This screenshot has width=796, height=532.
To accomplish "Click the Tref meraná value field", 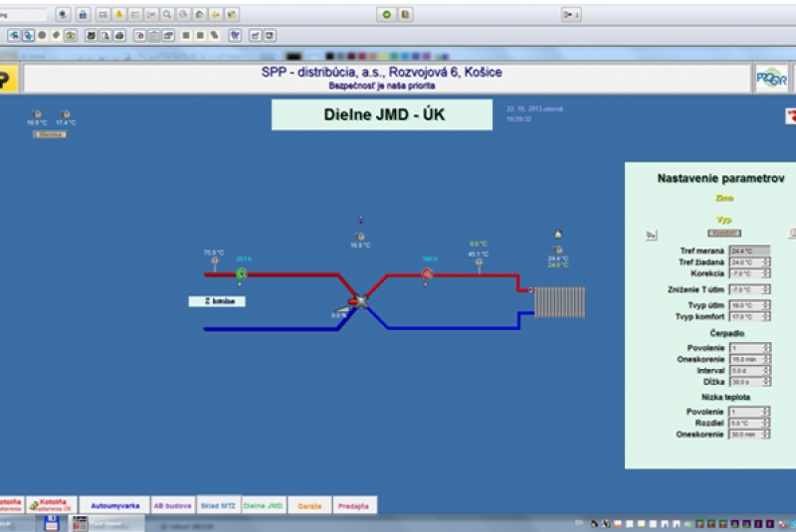I will tap(750, 251).
